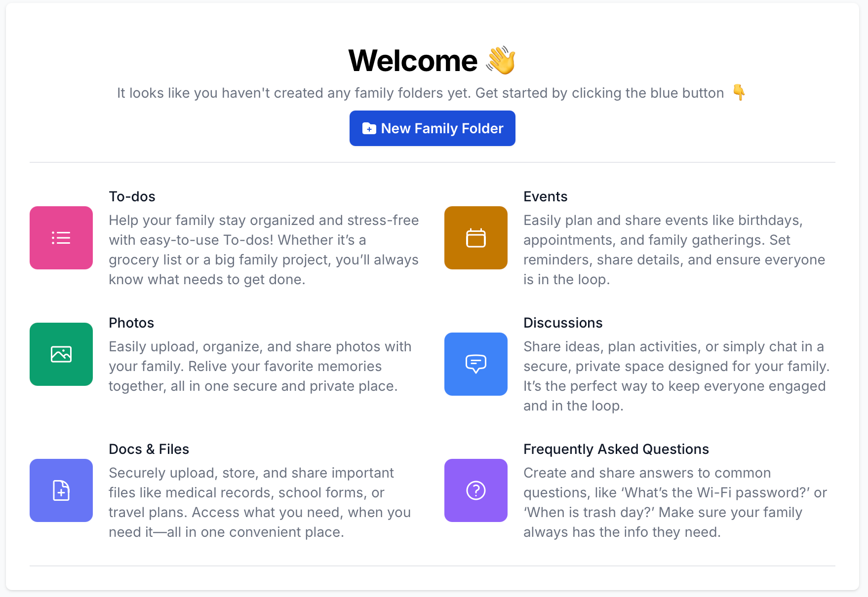868x597 pixels.
Task: Click the FAQ description mentioning Wi-Fi password
Action: pyautogui.click(x=675, y=502)
